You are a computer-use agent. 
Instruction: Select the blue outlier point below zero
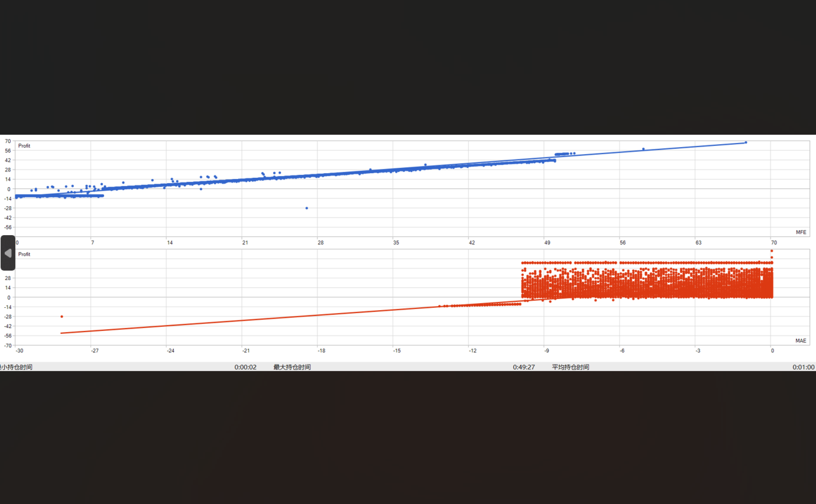(x=306, y=208)
